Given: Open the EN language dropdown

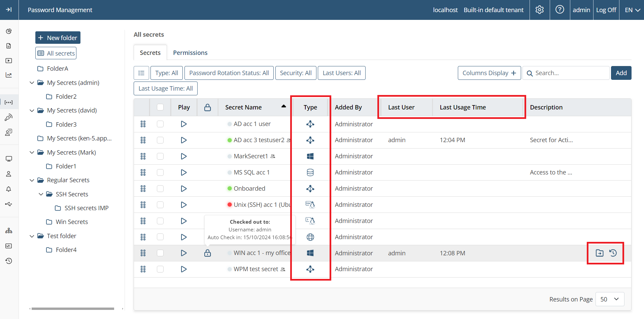Looking at the screenshot, I should [632, 10].
